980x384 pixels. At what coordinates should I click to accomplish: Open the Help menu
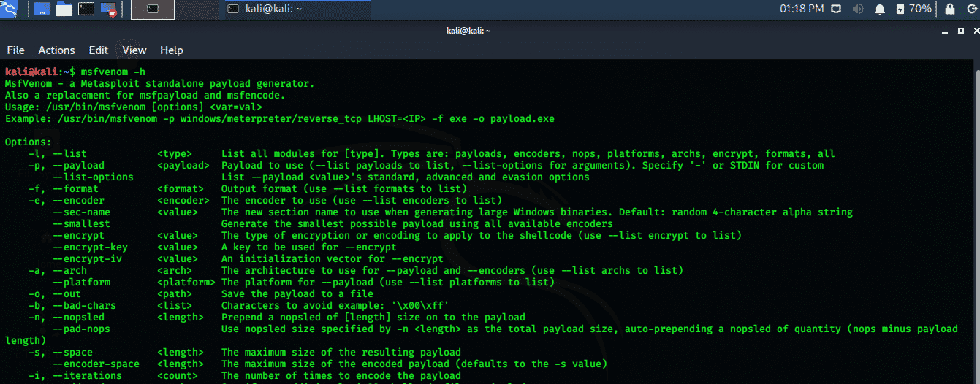coord(171,50)
